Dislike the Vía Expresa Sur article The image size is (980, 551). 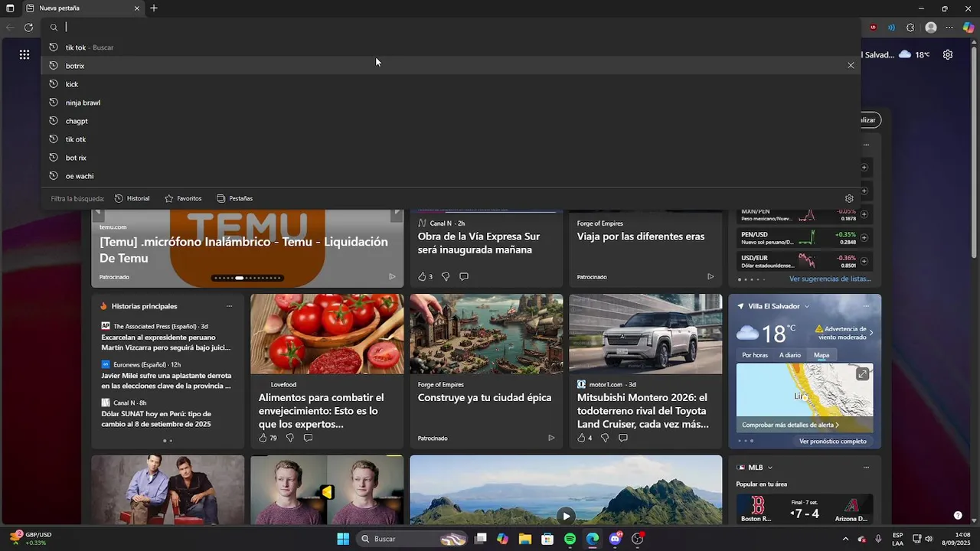[x=446, y=276]
